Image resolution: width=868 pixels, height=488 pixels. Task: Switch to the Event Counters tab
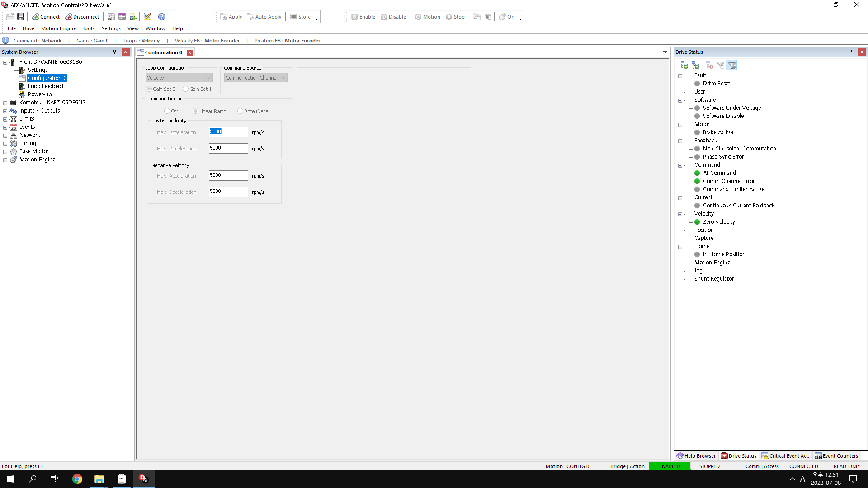tap(836, 456)
